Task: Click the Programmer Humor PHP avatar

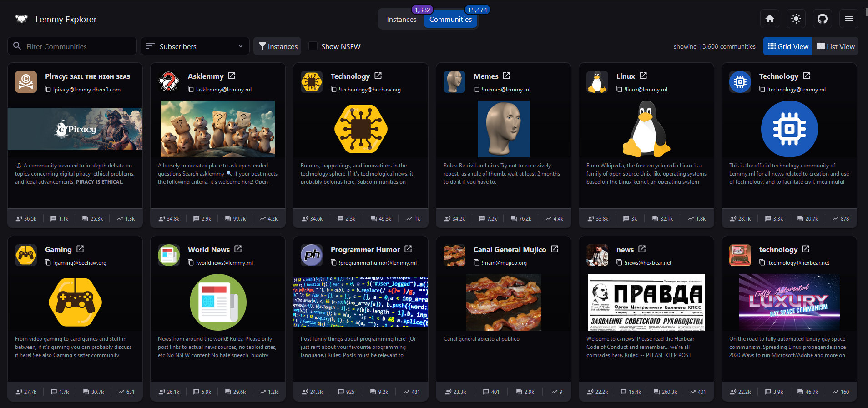Action: 312,255
